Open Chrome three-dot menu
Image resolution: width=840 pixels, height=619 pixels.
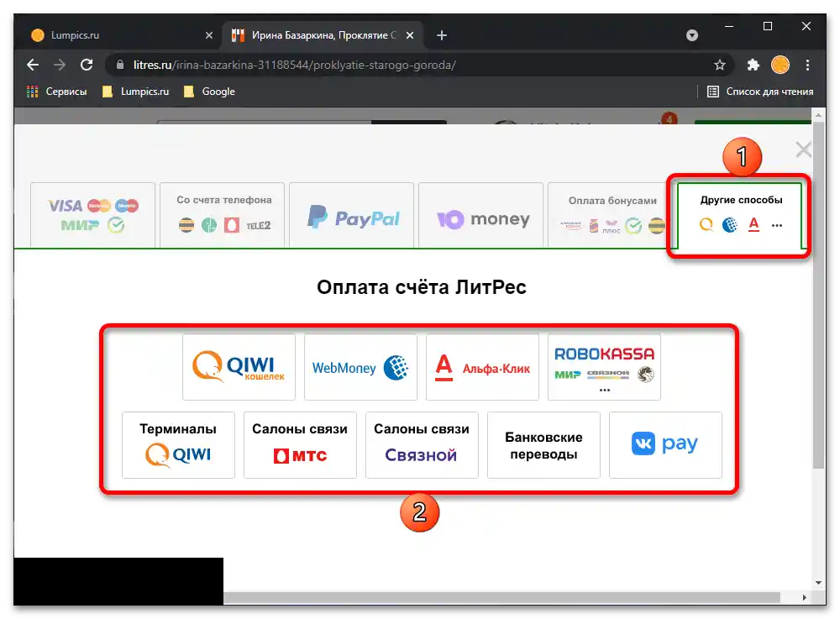807,65
